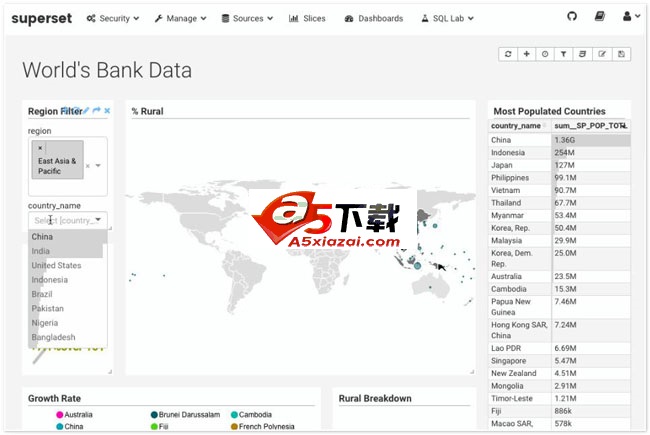Open the CSS editor icon
This screenshot has height=435, width=650.
582,54
